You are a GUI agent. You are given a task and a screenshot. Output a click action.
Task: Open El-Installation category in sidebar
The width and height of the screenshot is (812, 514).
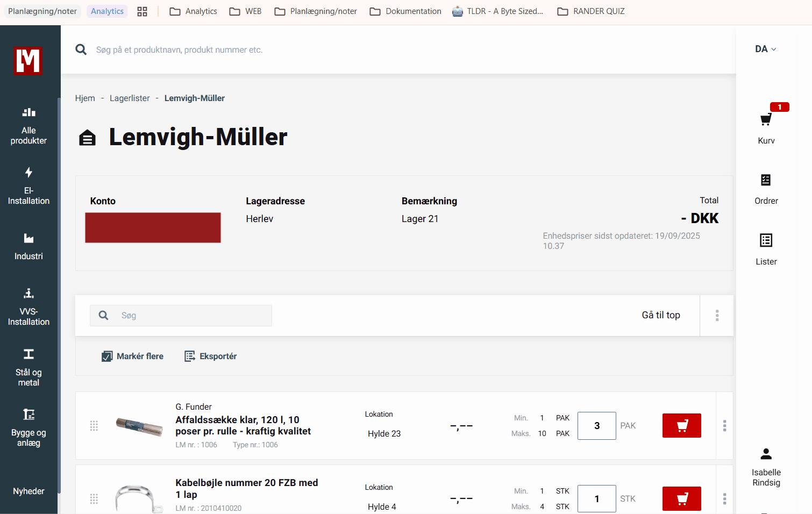tap(29, 185)
